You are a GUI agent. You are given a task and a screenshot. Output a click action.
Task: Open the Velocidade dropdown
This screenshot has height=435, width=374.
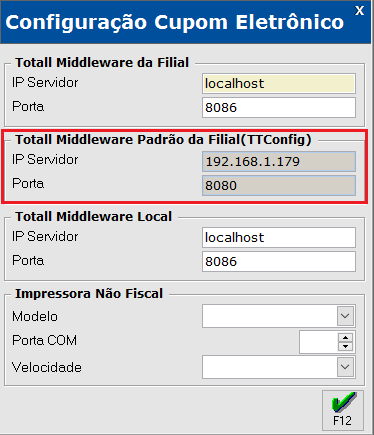[345, 367]
